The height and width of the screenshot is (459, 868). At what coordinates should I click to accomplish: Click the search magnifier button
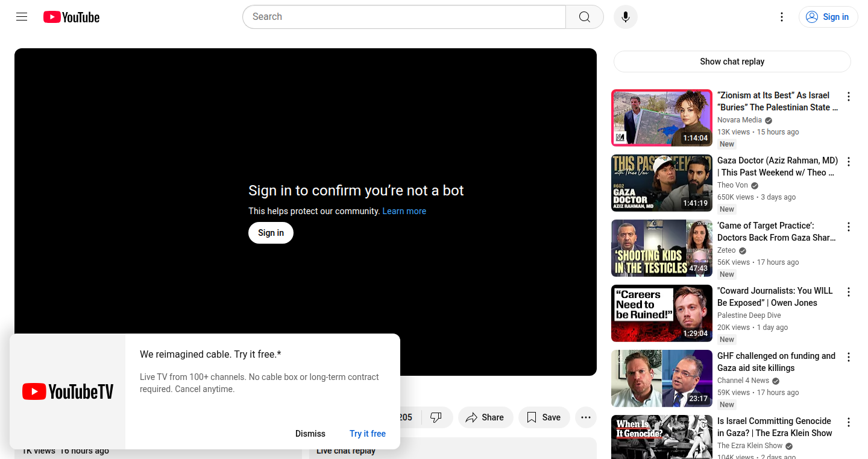pos(585,17)
